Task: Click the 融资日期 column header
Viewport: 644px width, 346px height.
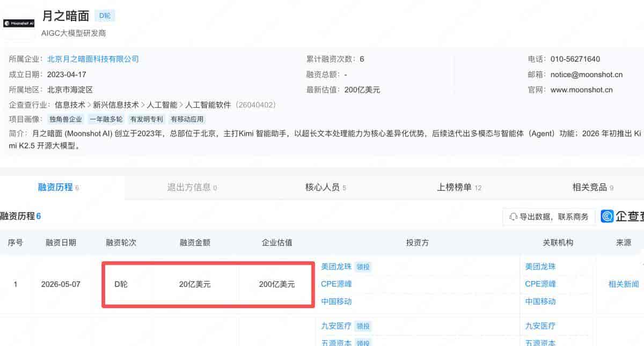Action: click(x=61, y=242)
